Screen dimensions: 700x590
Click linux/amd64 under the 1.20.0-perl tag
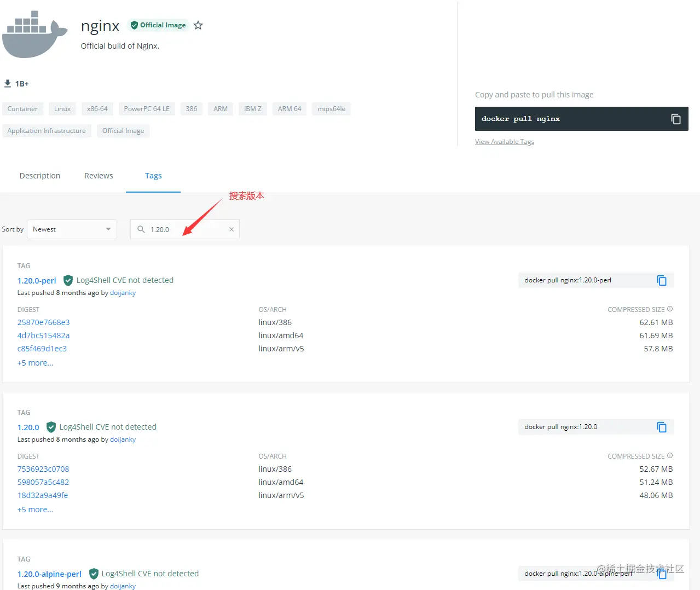click(x=281, y=336)
